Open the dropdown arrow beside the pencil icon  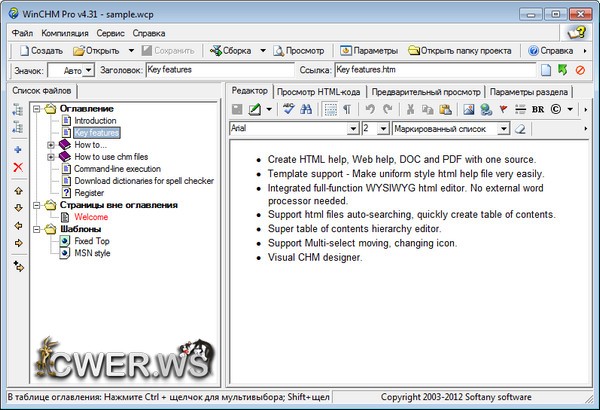click(x=269, y=109)
